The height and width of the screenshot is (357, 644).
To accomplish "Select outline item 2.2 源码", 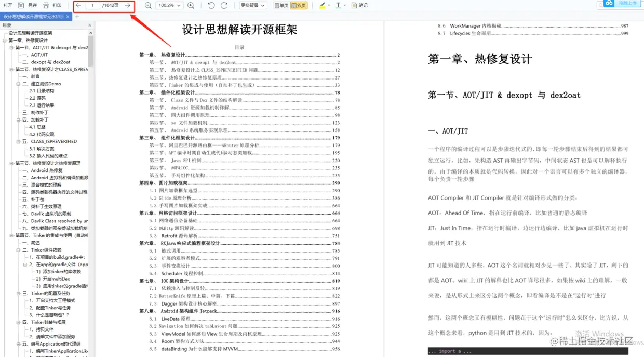I will coord(37,98).
